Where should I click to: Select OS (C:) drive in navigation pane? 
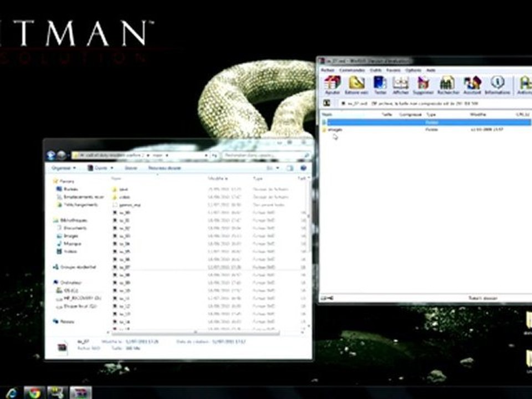(67, 290)
